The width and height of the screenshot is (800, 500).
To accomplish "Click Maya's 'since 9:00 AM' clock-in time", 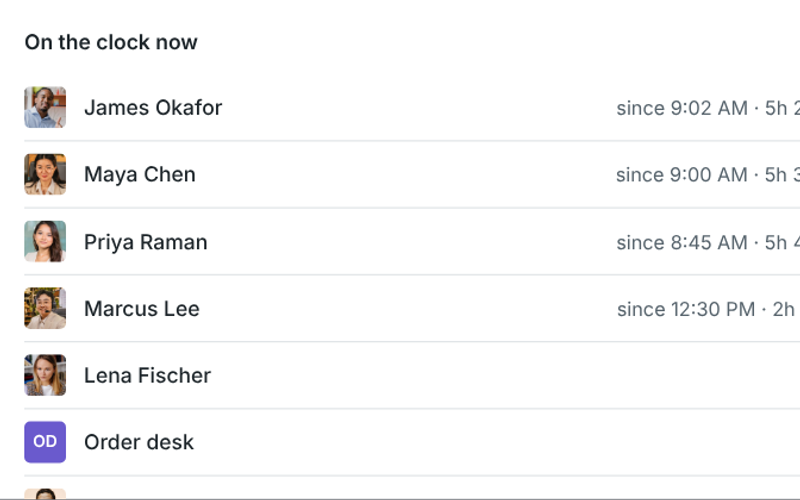I will coord(682,175).
